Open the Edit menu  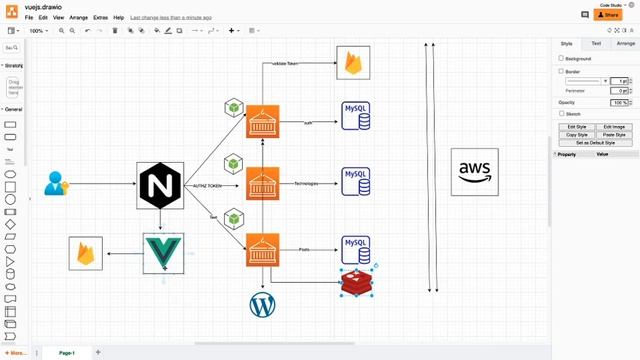43,18
